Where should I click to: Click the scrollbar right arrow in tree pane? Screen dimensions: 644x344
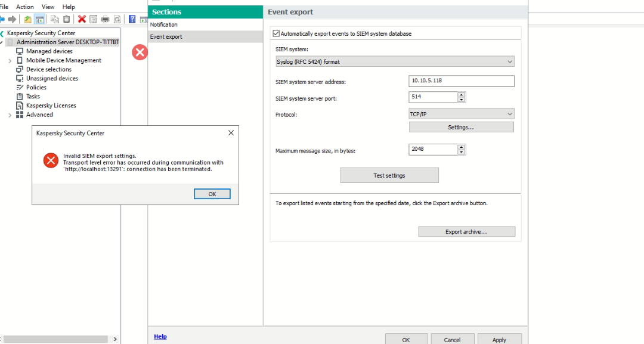point(115,339)
